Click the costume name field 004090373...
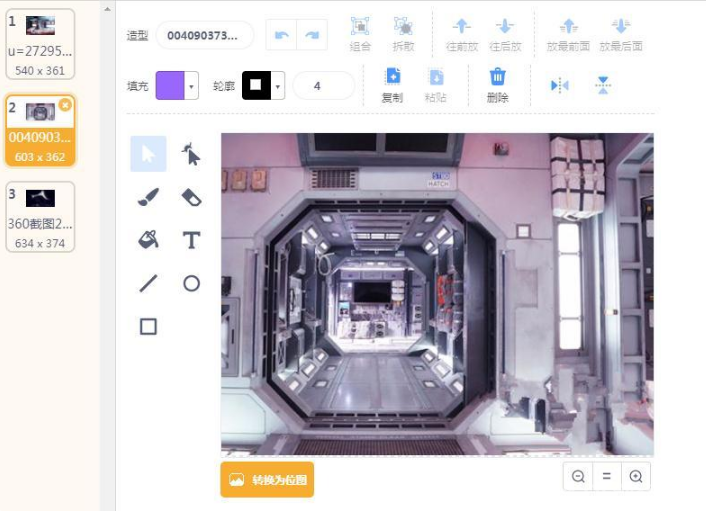This screenshot has width=706, height=521. coord(204,35)
